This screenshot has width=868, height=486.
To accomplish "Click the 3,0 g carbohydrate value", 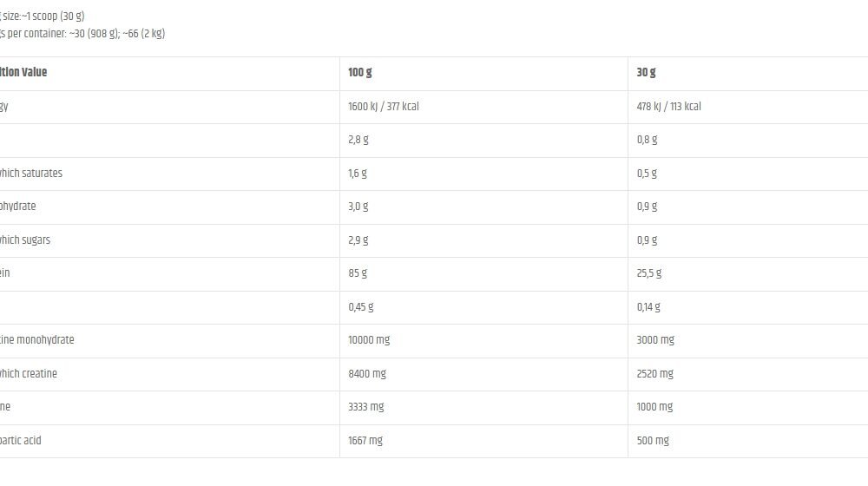I will coord(358,207).
